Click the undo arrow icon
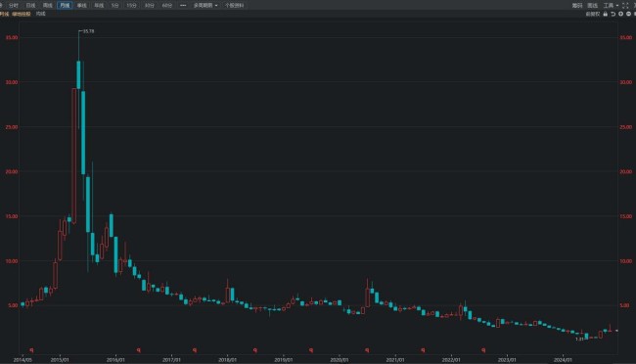 [613, 14]
